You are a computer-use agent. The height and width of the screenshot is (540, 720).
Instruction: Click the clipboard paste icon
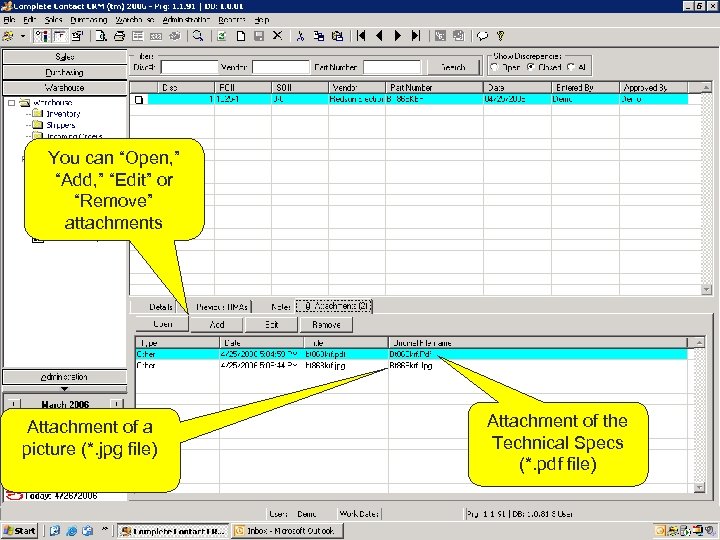point(338,36)
